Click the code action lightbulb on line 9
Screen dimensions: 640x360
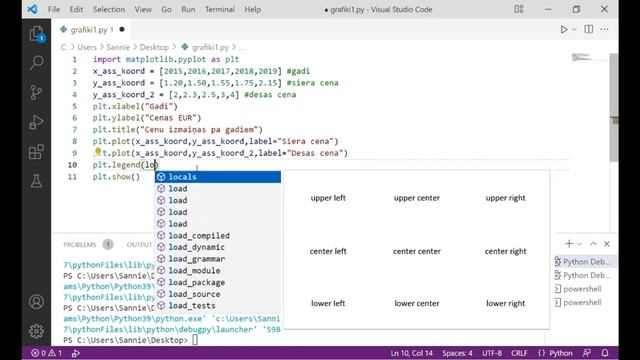98,152
